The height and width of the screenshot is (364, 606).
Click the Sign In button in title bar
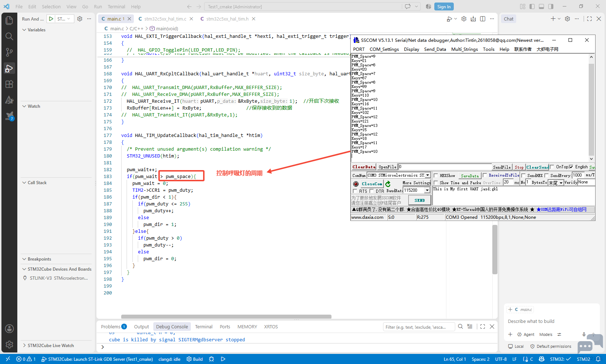pos(444,6)
